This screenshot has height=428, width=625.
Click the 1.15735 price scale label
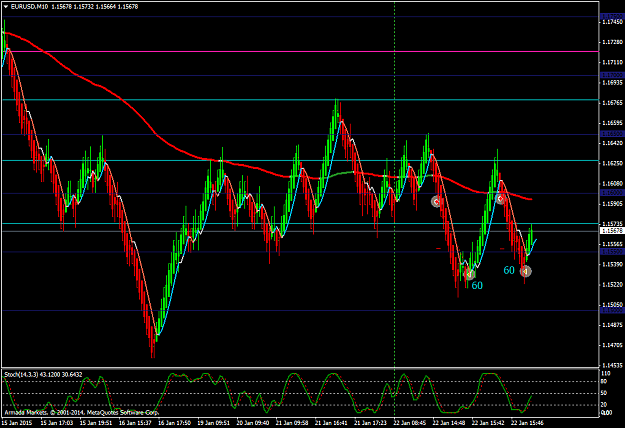click(613, 224)
